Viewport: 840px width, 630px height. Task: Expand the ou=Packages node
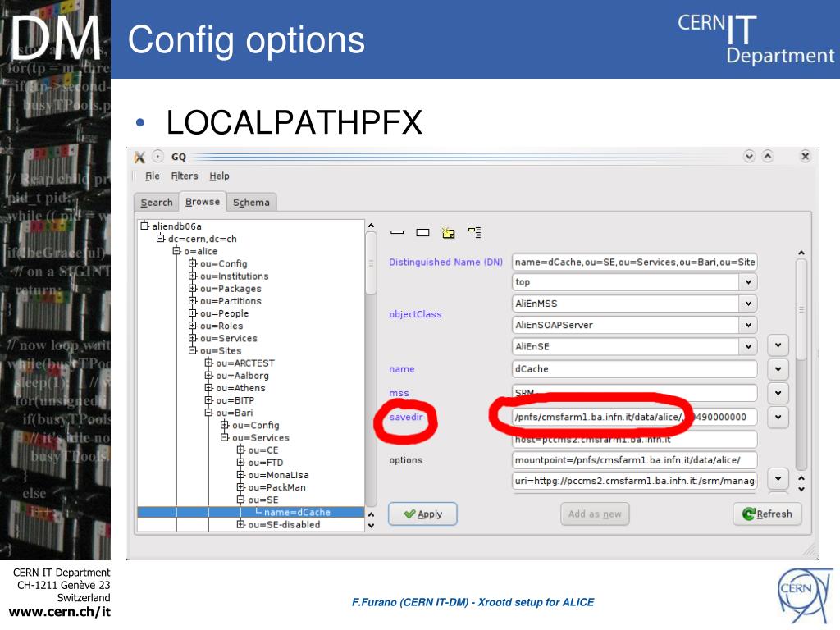pyautogui.click(x=192, y=288)
